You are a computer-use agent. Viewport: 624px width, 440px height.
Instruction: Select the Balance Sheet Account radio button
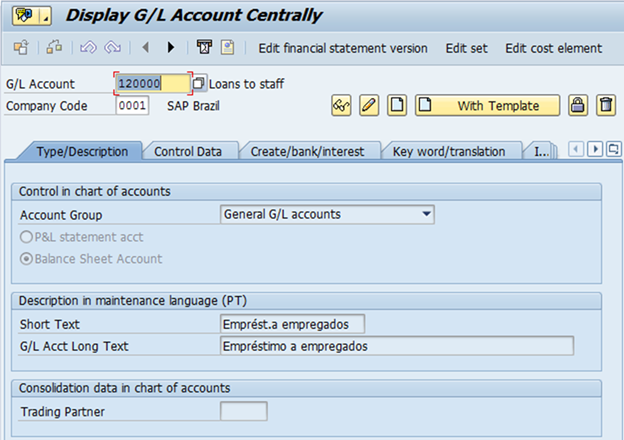[x=26, y=259]
